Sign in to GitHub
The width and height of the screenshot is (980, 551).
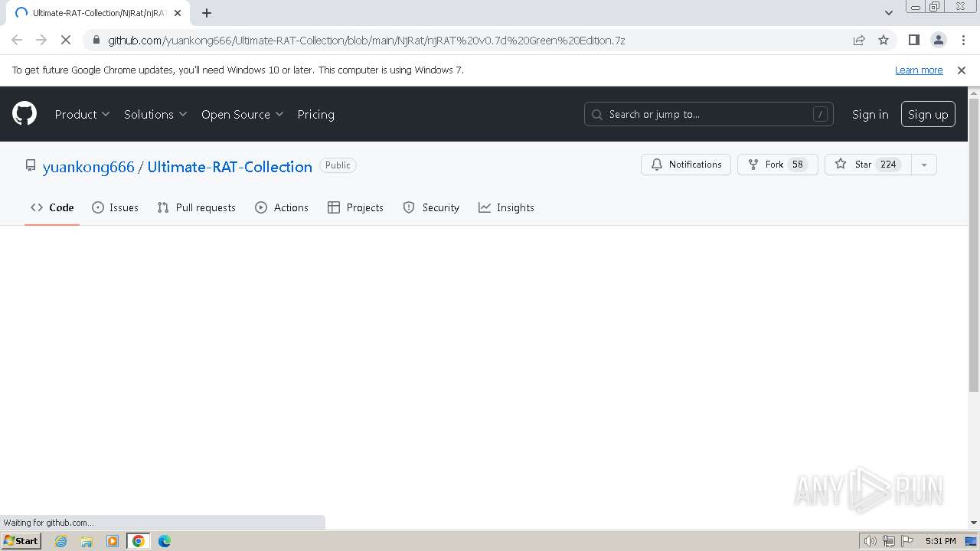click(x=870, y=114)
